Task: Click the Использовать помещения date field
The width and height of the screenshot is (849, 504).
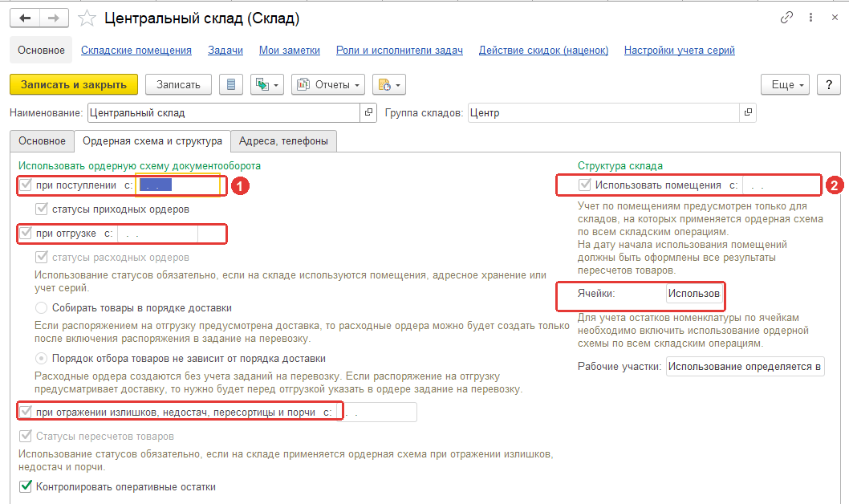Action: [782, 185]
